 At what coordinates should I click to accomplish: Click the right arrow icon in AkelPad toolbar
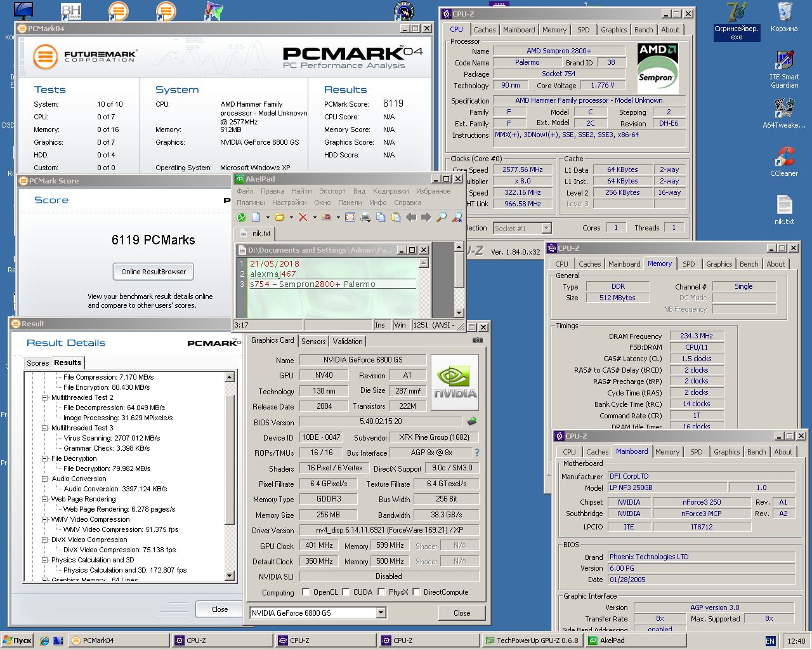[426, 217]
